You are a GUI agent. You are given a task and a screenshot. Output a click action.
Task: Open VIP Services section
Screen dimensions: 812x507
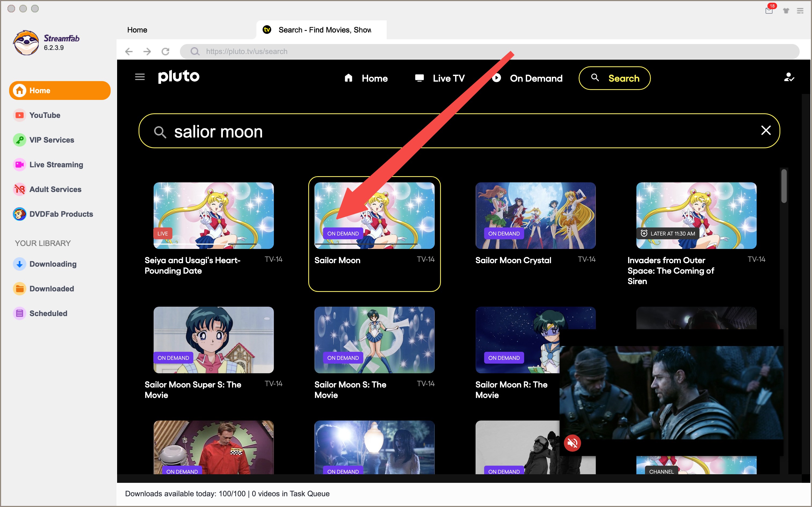tap(44, 140)
